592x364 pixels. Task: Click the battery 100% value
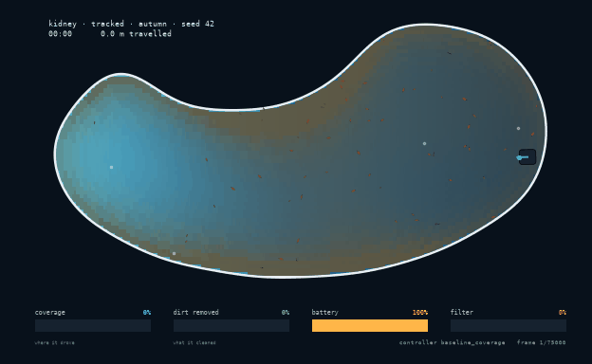coord(420,312)
